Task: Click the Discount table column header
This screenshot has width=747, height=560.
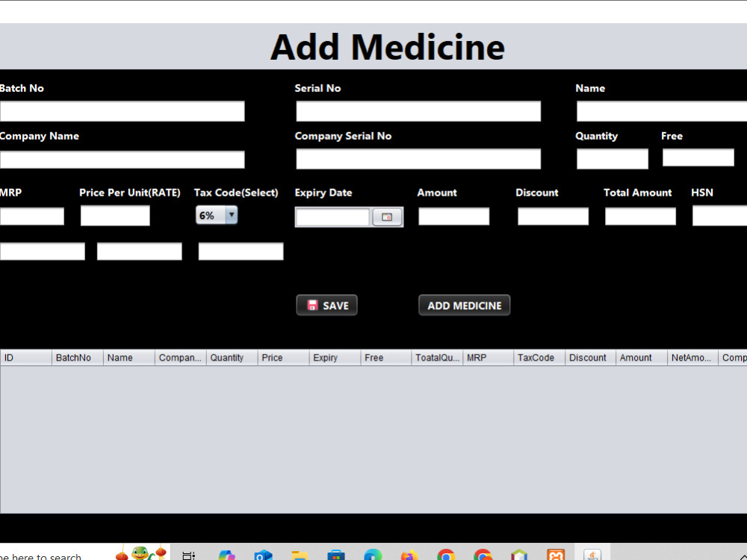Action: click(590, 358)
